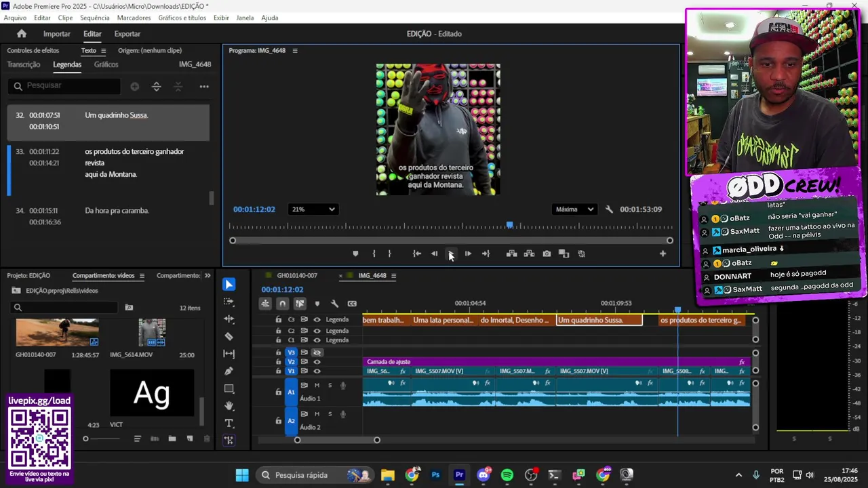
Task: Go to the Importar workspace
Action: [x=57, y=34]
